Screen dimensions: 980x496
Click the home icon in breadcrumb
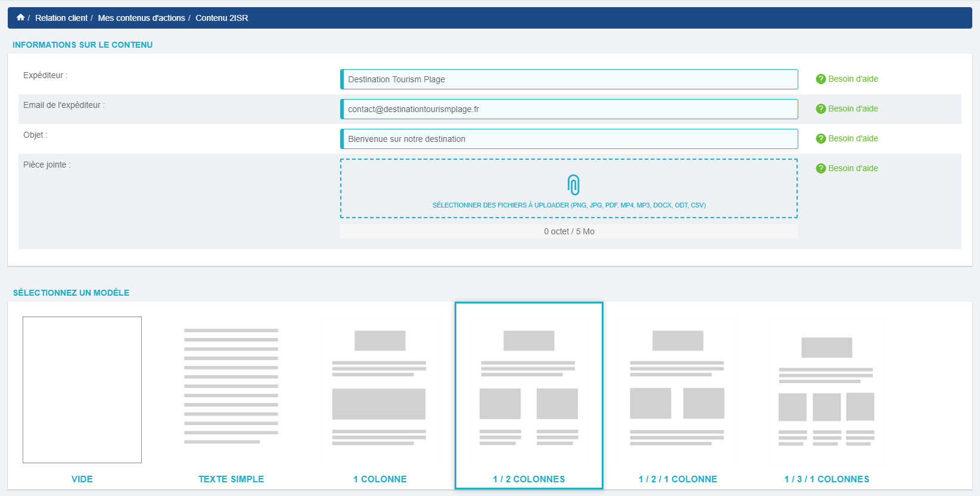pyautogui.click(x=20, y=17)
